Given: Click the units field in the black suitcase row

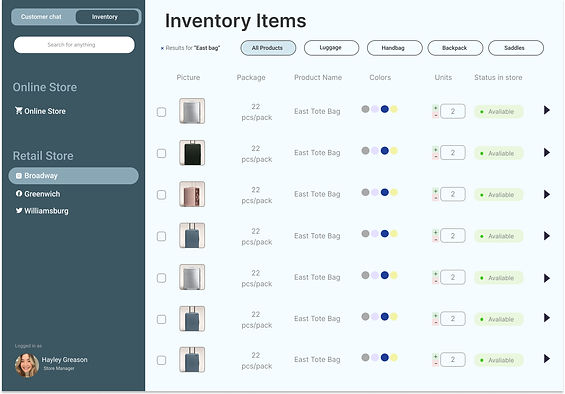Looking at the screenshot, I should point(453,152).
